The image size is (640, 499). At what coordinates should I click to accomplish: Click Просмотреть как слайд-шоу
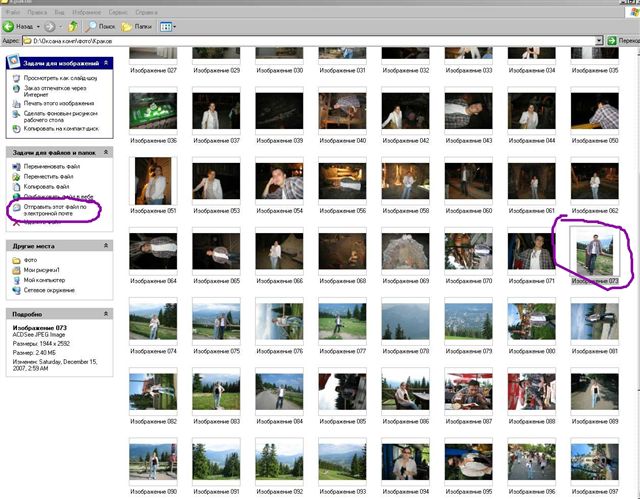(x=60, y=78)
